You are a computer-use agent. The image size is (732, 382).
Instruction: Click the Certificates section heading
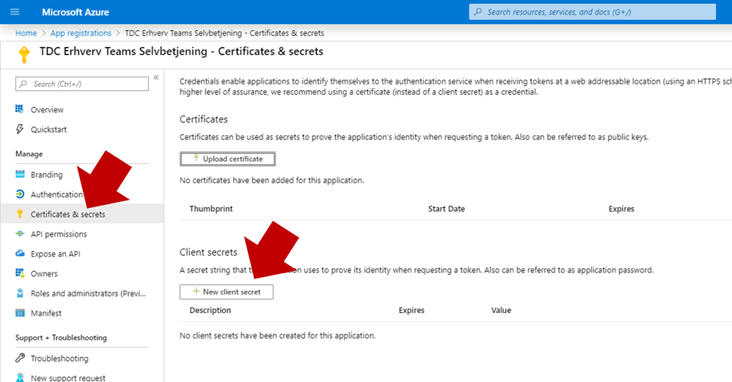click(204, 119)
